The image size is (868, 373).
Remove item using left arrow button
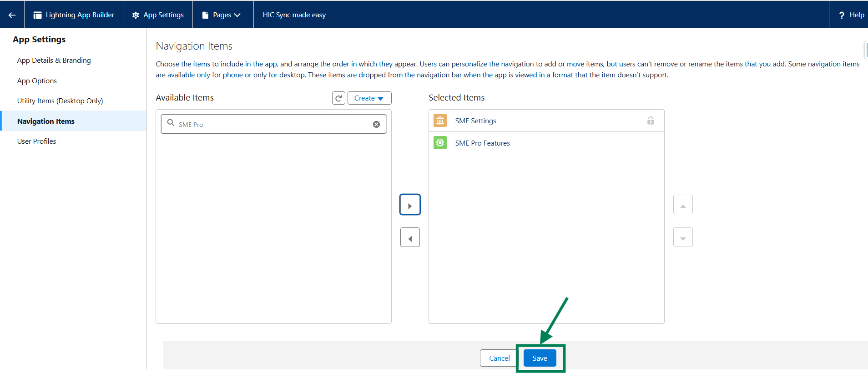pos(410,237)
